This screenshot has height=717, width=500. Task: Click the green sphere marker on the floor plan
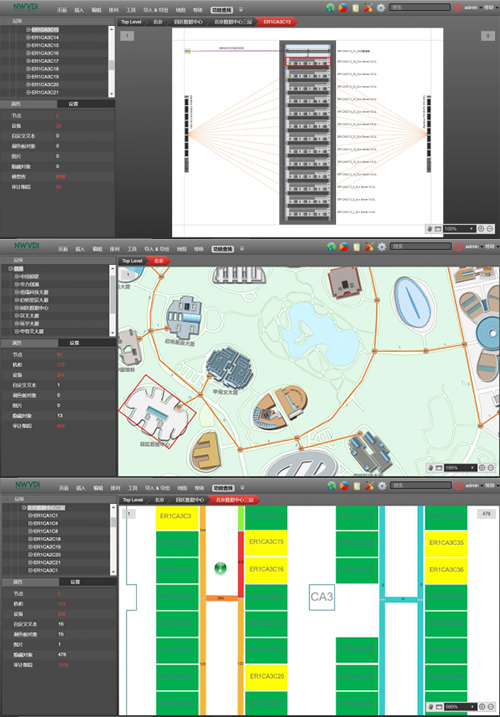(220, 568)
